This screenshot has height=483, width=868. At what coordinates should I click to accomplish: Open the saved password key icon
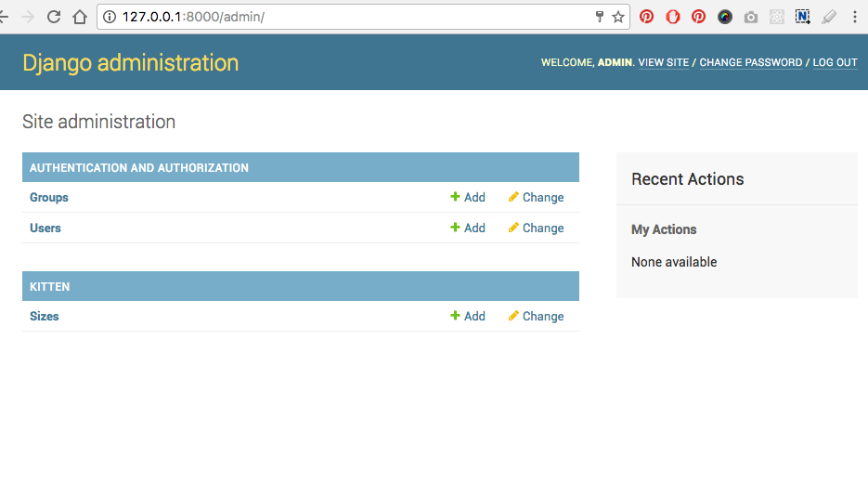[x=599, y=17]
